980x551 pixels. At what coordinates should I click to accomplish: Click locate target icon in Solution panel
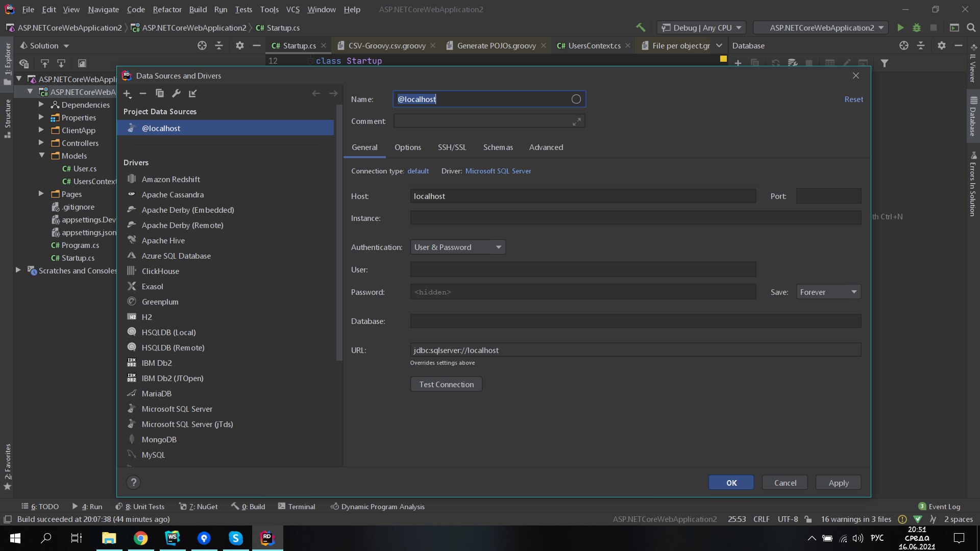pos(202,45)
